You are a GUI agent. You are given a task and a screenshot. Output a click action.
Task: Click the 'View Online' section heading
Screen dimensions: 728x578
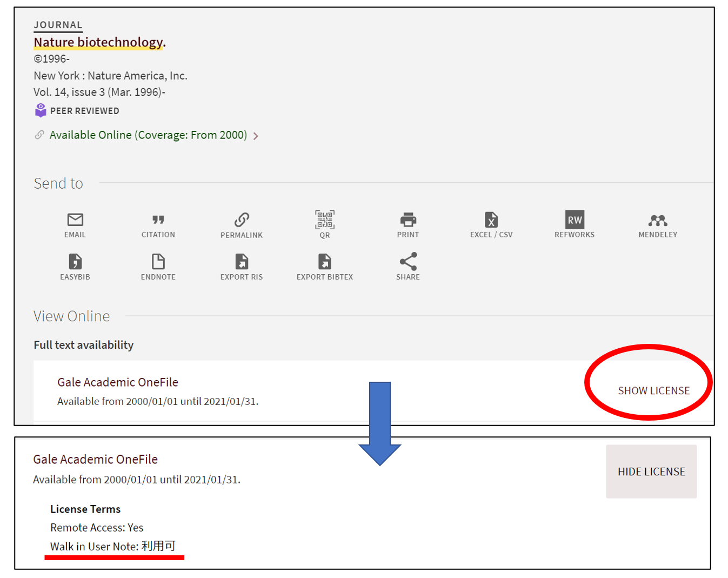(x=71, y=316)
